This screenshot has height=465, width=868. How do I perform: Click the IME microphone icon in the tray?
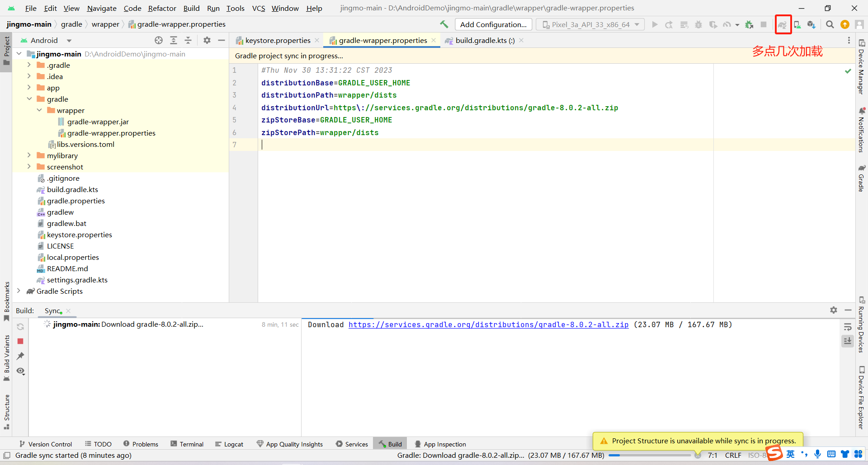[x=817, y=454]
